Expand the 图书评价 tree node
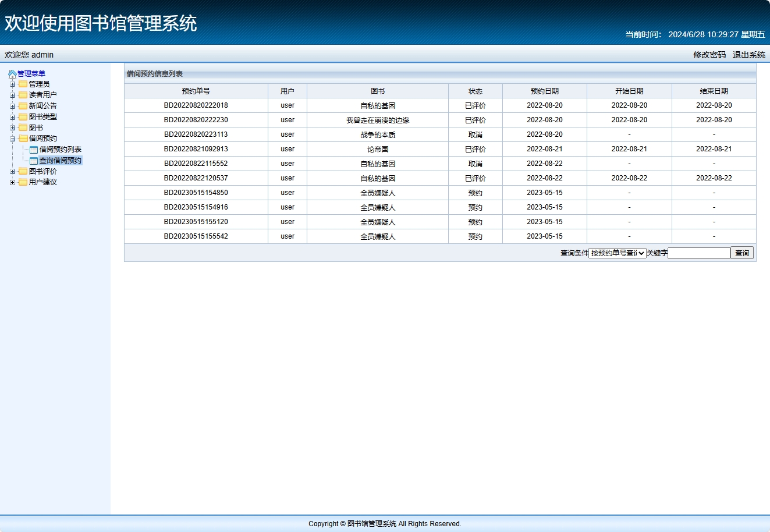770x532 pixels. pyautogui.click(x=12, y=171)
